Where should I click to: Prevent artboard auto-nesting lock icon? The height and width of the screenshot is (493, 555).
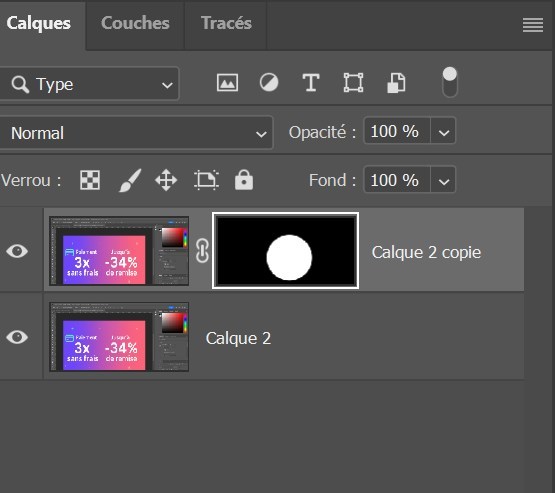(206, 180)
